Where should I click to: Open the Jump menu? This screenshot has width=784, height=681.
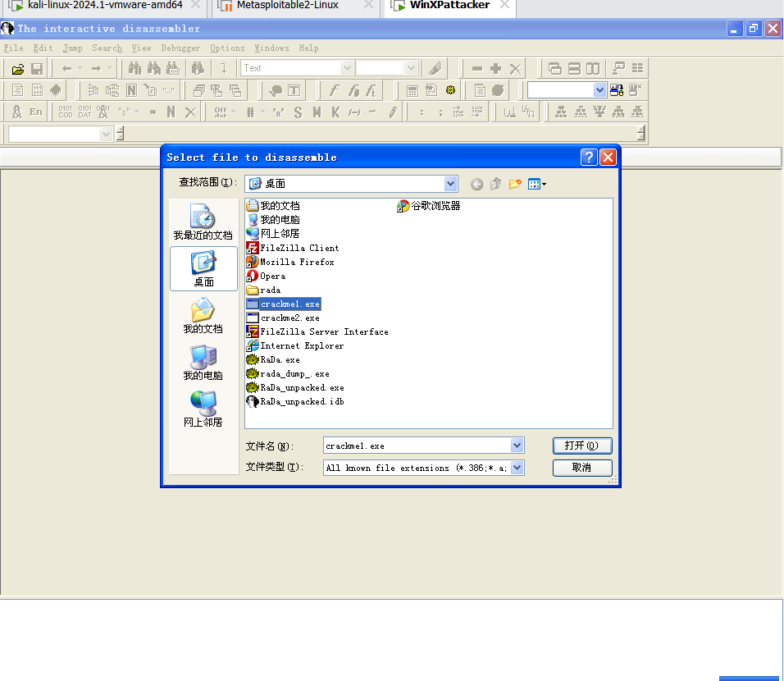(x=72, y=48)
